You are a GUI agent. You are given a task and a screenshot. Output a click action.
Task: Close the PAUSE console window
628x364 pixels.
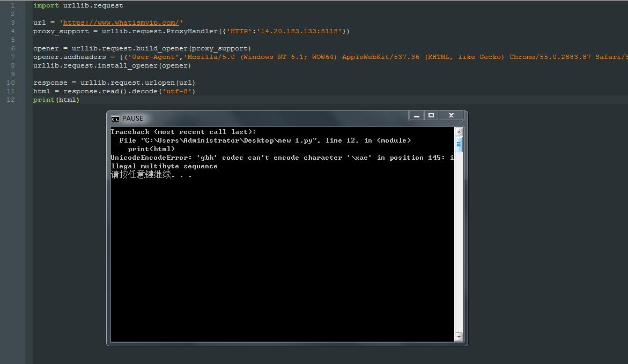[x=451, y=115]
